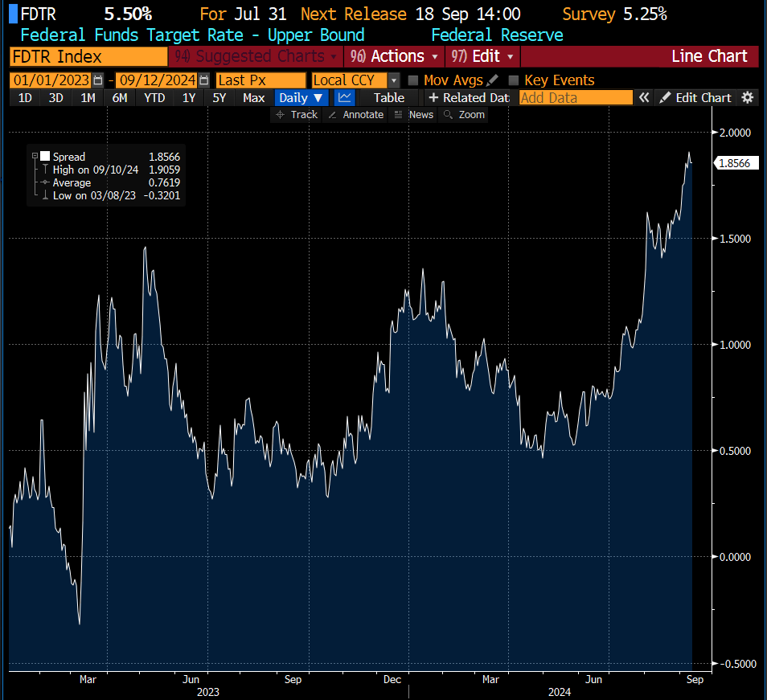Click the Track crosshair tool
767x700 pixels.
point(297,115)
